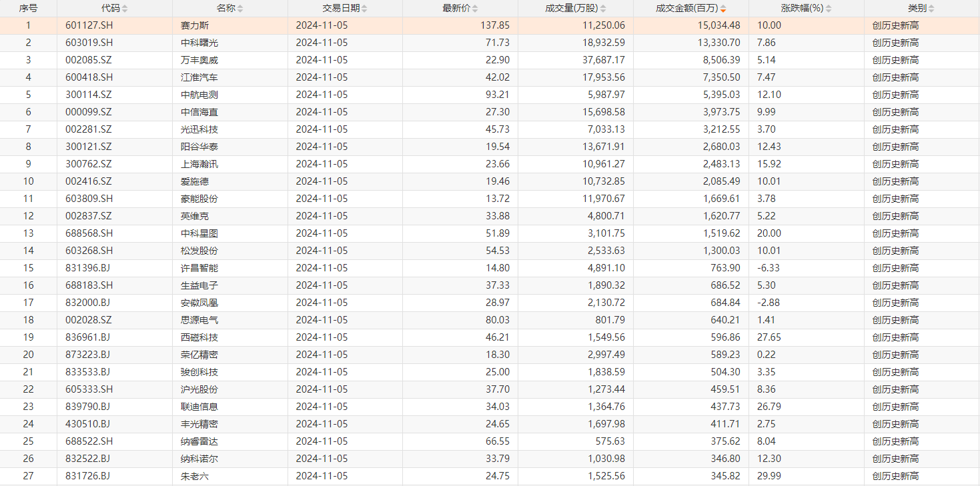Select stock code 000099.SZ
The height and width of the screenshot is (486, 980).
[89, 112]
